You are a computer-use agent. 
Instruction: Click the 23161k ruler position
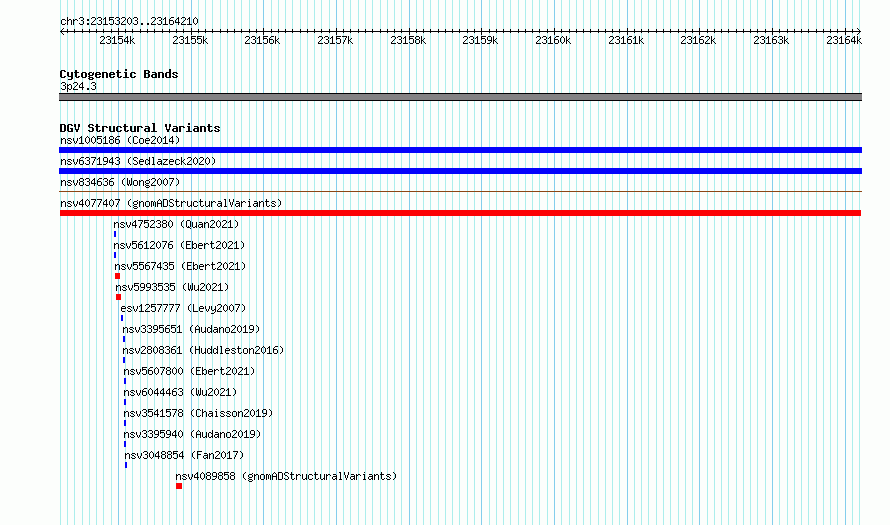point(626,40)
